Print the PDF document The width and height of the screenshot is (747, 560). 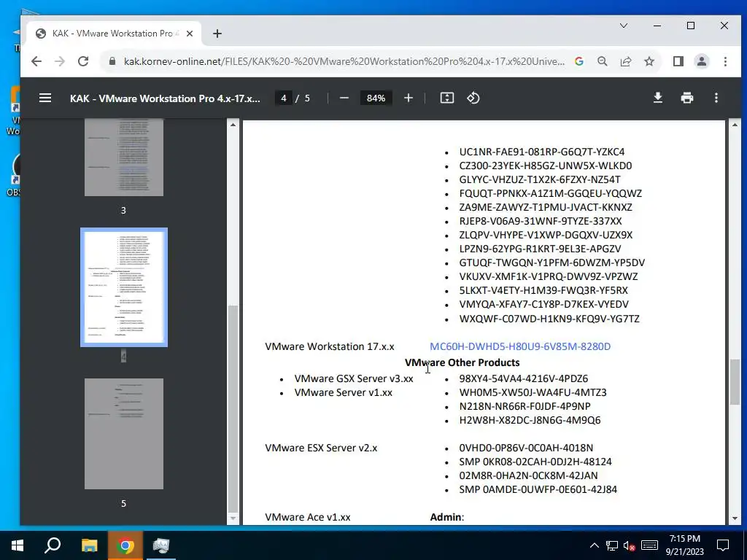point(687,98)
